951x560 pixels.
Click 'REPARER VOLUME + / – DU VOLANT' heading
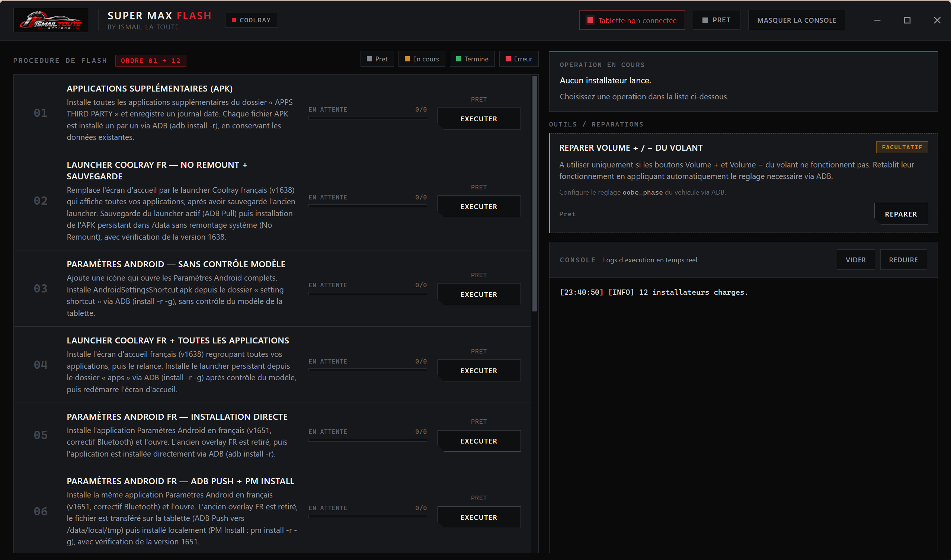point(631,148)
